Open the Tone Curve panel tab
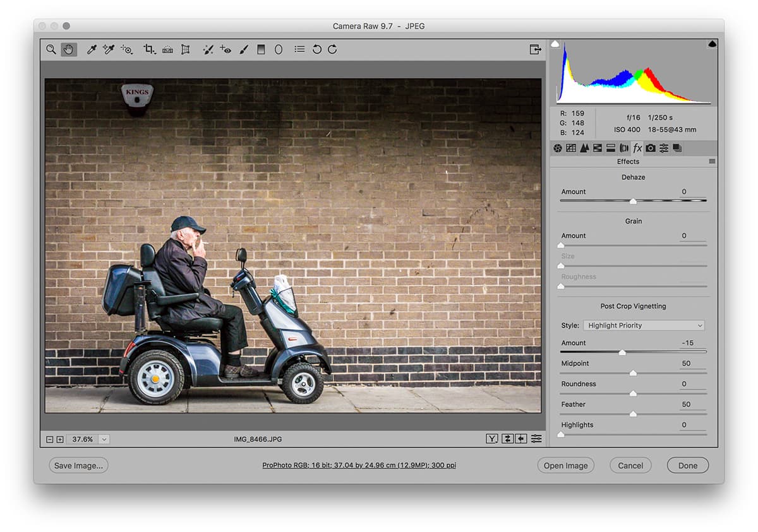 [571, 148]
